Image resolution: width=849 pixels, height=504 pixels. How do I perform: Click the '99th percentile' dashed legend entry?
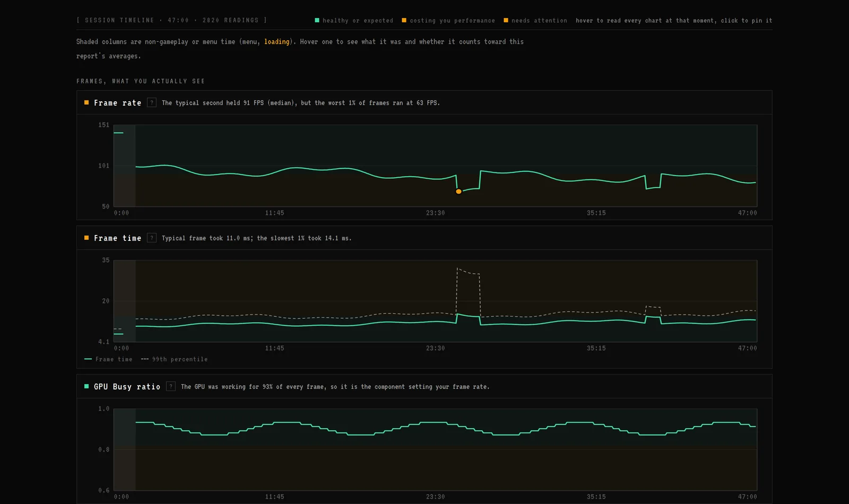point(175,359)
